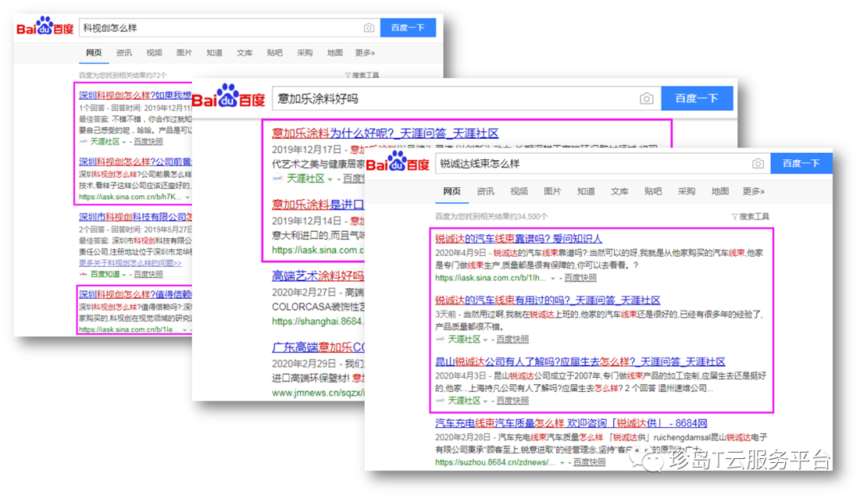
Task: Select 贴吧 tab in 科视创怎么样 window
Action: (275, 53)
